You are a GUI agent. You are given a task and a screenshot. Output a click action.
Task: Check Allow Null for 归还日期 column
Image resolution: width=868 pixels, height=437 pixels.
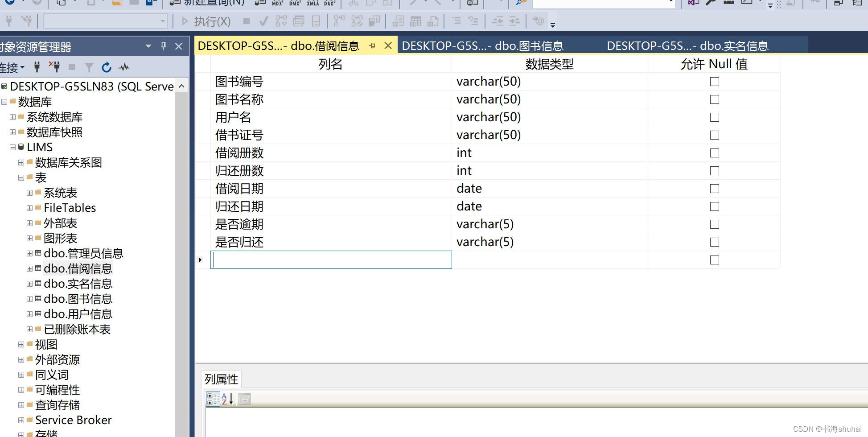tap(714, 206)
